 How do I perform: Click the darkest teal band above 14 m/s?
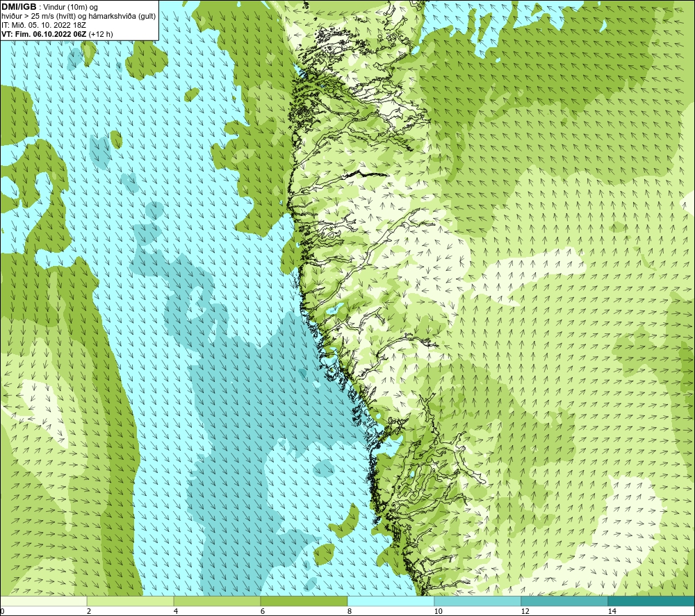tap(652, 601)
